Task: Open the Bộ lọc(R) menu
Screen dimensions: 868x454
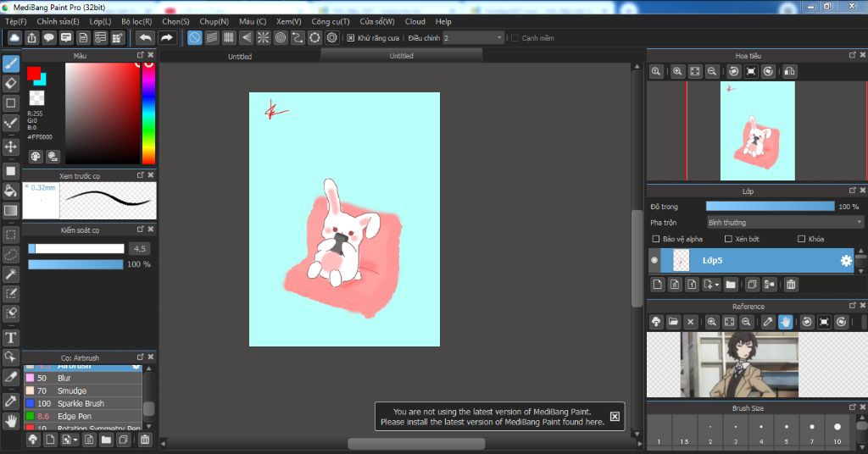Action: pos(136,21)
